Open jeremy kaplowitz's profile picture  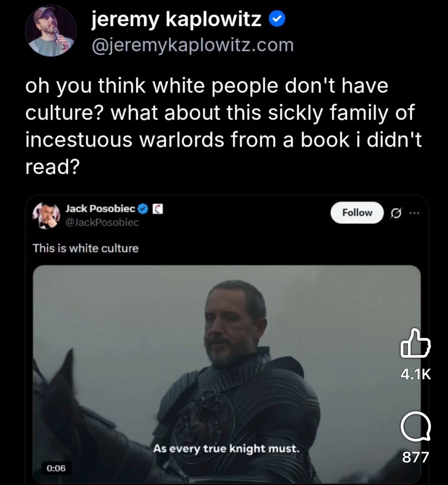pos(51,31)
